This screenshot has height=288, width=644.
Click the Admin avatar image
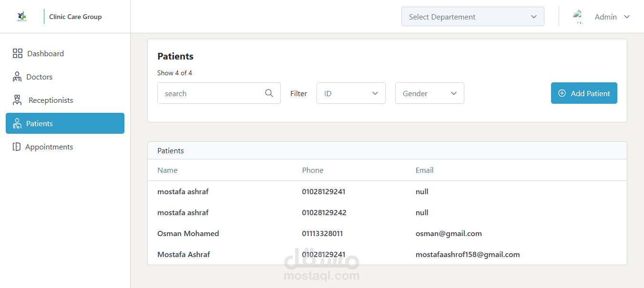click(579, 17)
